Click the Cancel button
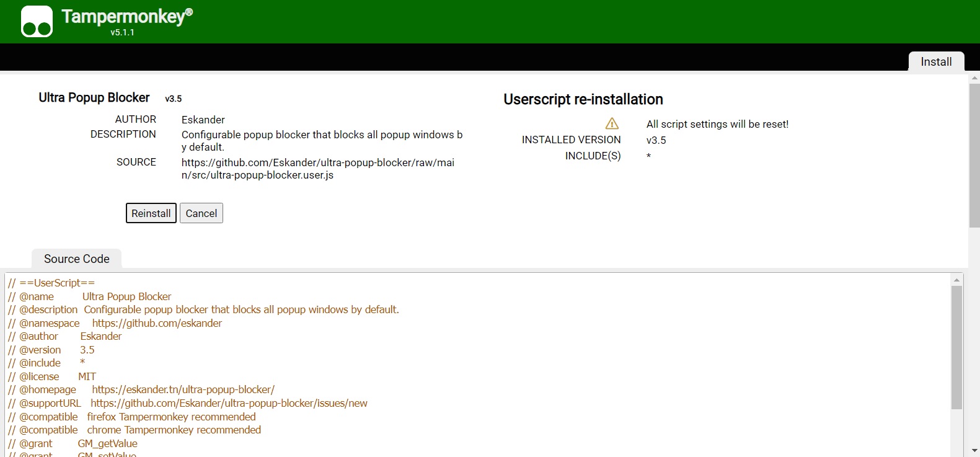980x457 pixels. 201,213
